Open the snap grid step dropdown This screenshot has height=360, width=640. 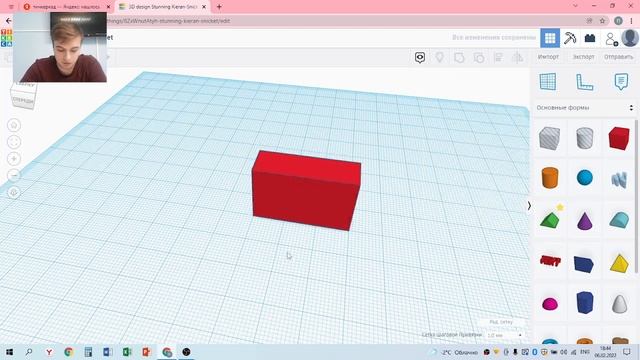click(x=504, y=335)
